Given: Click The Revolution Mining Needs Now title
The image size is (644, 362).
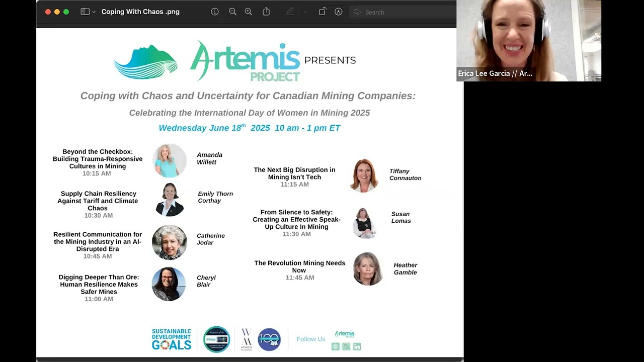Looking at the screenshot, I should (300, 266).
